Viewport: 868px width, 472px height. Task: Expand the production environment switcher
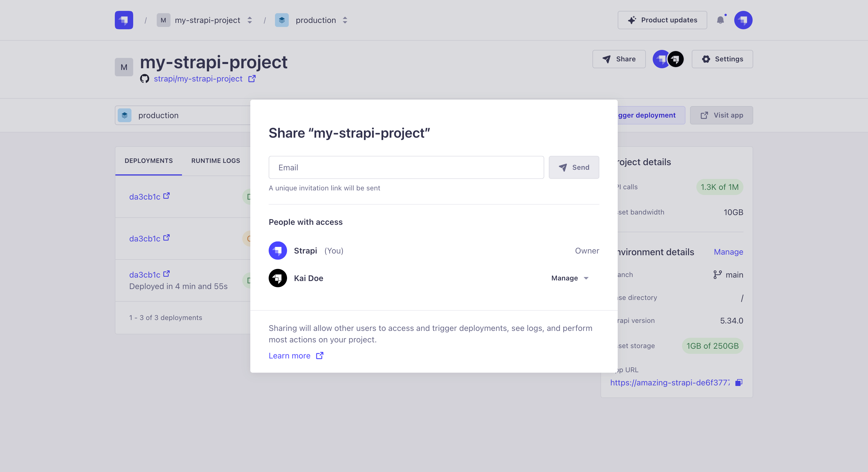point(345,20)
